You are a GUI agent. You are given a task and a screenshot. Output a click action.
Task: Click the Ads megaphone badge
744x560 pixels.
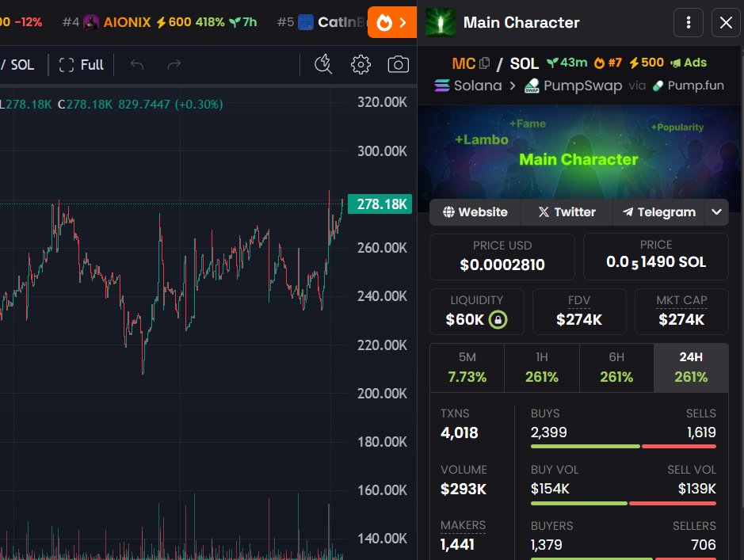[x=688, y=63]
